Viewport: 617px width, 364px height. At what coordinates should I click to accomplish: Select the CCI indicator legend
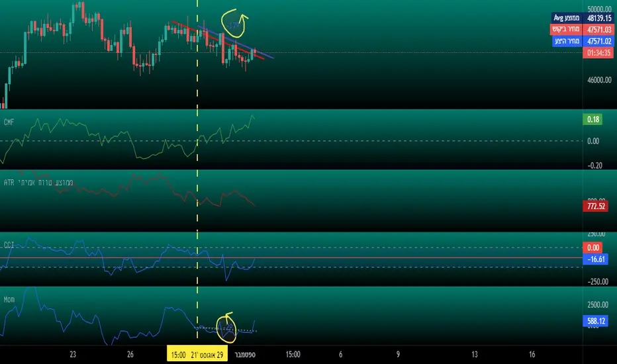(9, 245)
